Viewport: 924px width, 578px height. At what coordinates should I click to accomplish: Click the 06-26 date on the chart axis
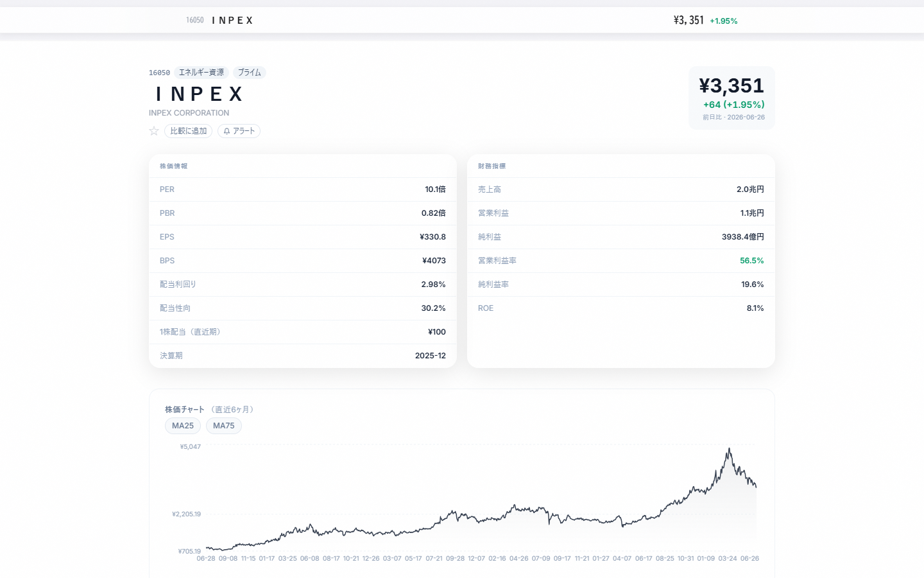click(749, 559)
